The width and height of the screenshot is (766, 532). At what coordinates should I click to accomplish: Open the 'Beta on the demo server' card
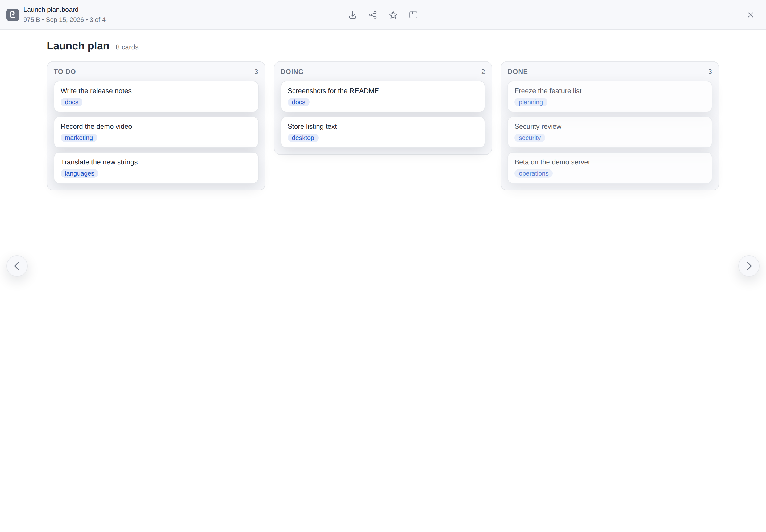click(610, 168)
